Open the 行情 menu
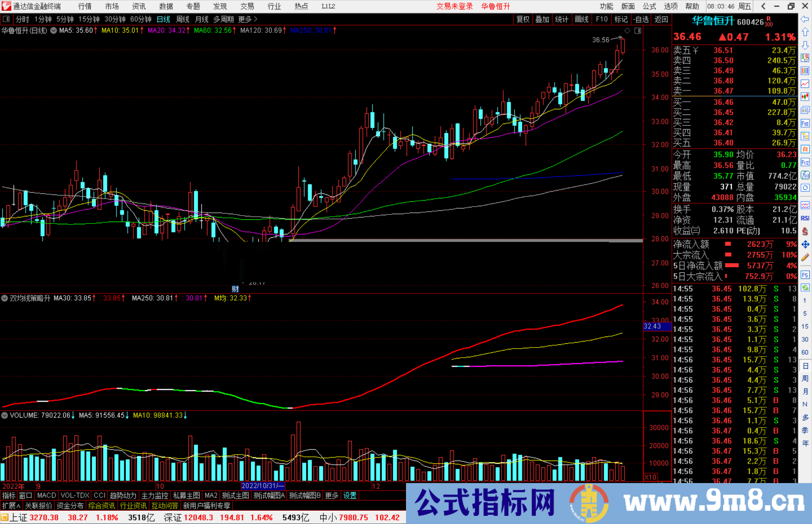 point(85,6)
